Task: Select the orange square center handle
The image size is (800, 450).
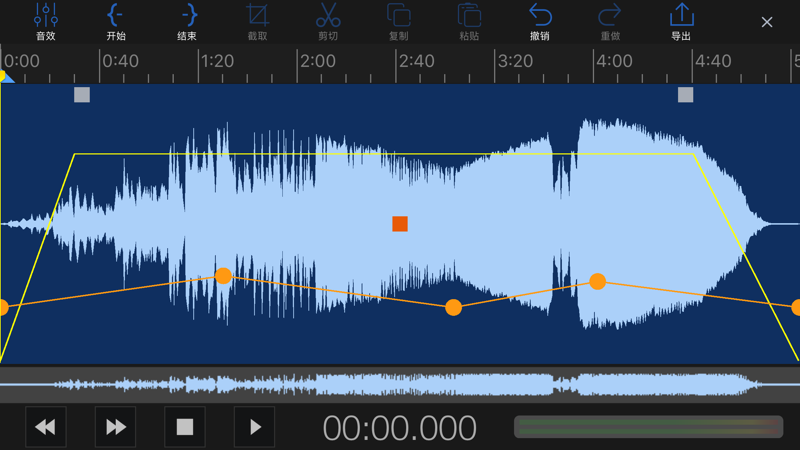Action: pyautogui.click(x=400, y=224)
